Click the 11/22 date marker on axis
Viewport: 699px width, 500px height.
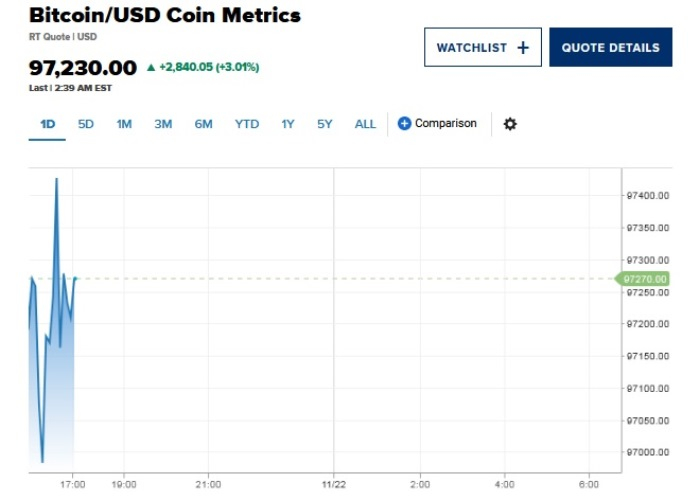point(333,484)
